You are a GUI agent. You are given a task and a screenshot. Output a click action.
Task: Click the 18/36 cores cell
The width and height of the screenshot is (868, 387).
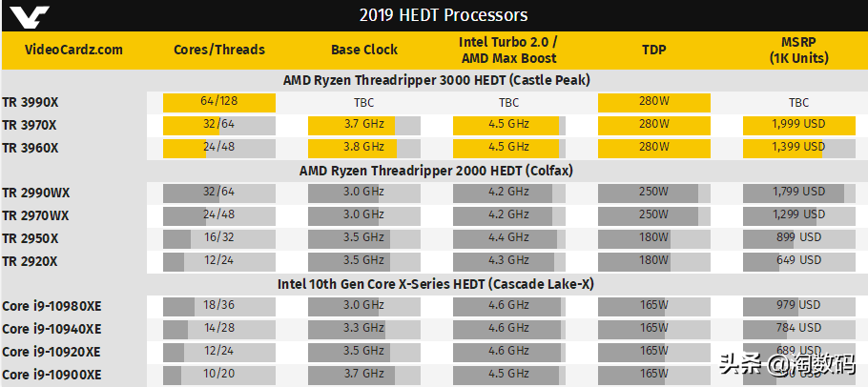click(219, 307)
